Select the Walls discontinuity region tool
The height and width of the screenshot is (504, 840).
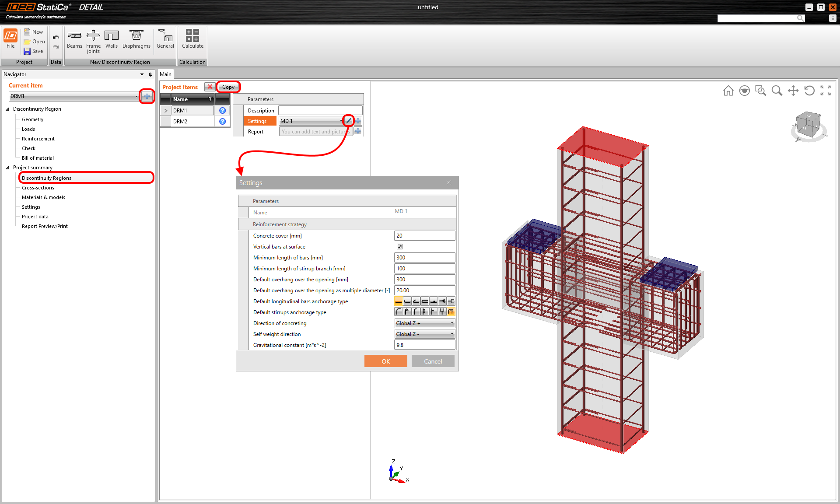(112, 41)
